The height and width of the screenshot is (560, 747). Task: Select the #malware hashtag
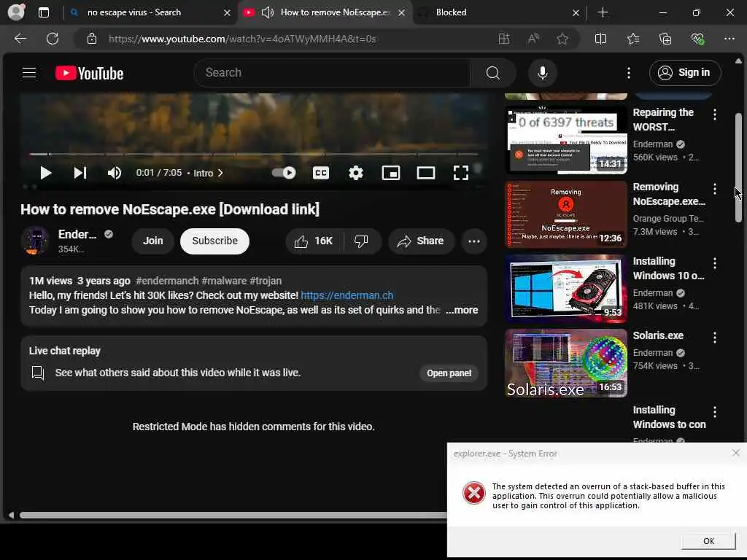(224, 281)
